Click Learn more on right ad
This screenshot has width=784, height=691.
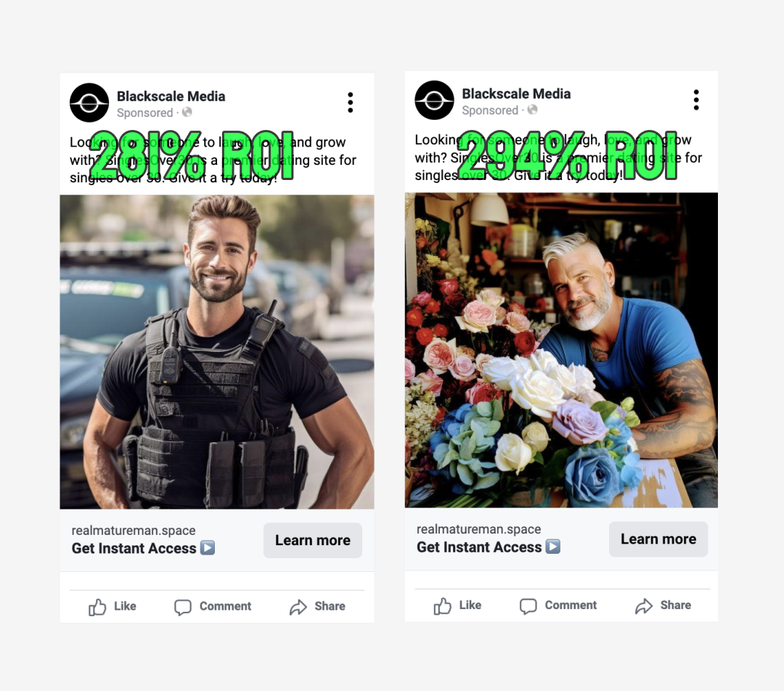coord(658,539)
